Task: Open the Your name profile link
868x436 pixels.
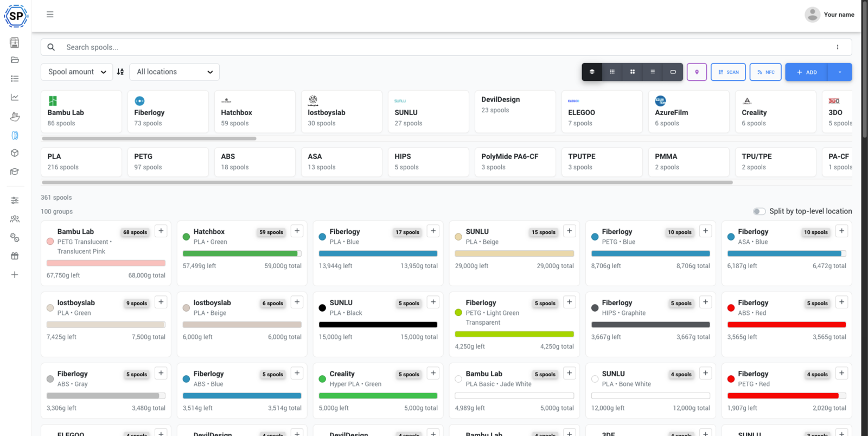Action: [x=839, y=15]
